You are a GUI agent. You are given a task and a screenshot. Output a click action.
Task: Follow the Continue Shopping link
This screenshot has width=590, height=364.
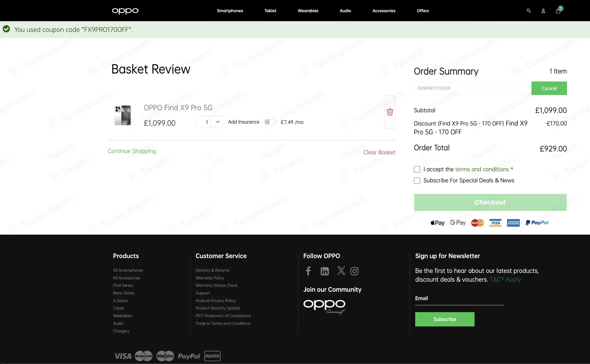point(132,151)
